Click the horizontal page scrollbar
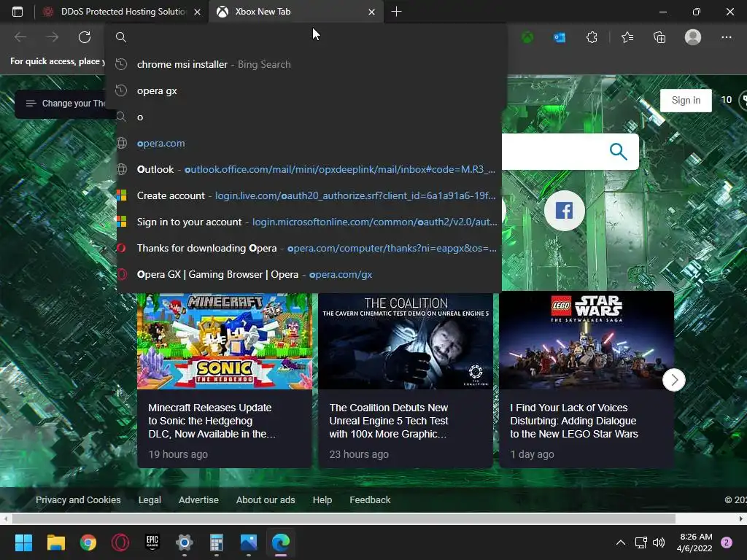This screenshot has height=560, width=747. click(x=344, y=518)
